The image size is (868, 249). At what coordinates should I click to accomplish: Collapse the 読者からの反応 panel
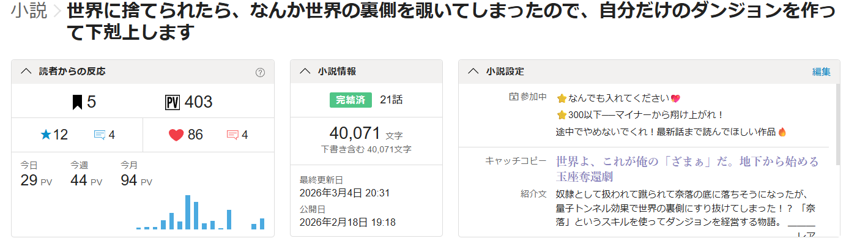[x=26, y=71]
